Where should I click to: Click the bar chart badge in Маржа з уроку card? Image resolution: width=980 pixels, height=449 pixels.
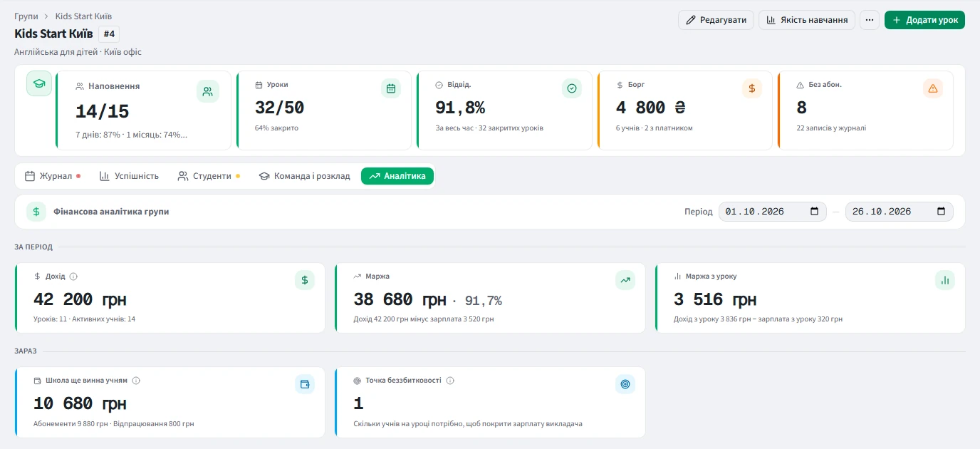[945, 280]
